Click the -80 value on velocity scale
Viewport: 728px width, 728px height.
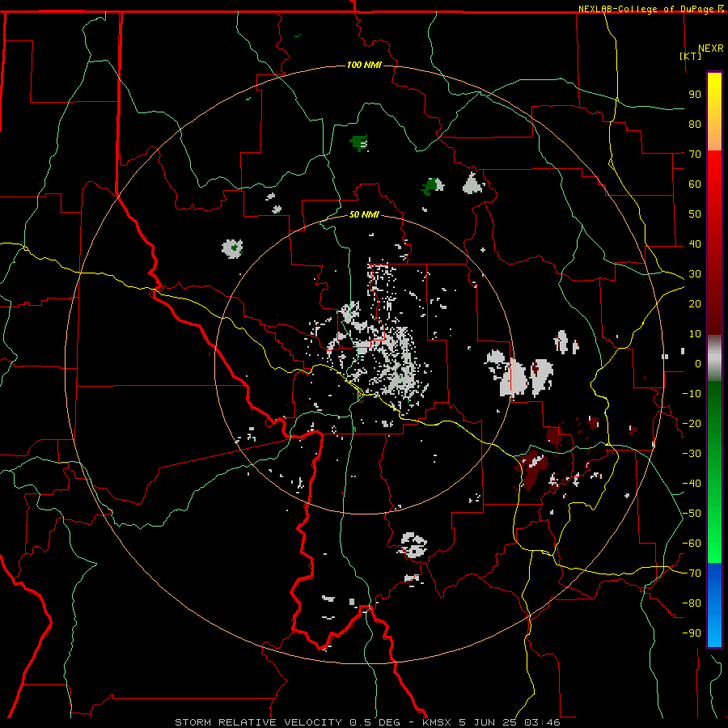pyautogui.click(x=692, y=603)
